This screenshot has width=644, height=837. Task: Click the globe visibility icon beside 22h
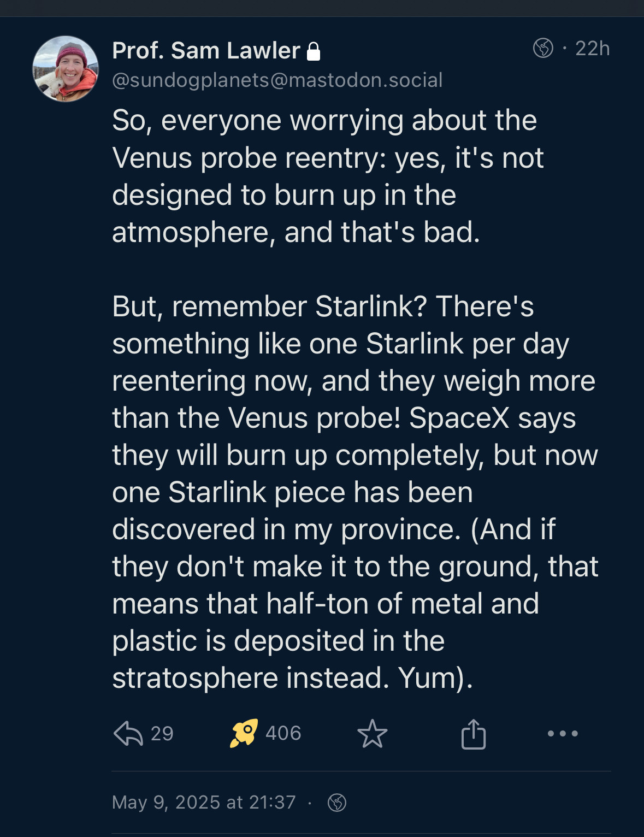tap(543, 48)
